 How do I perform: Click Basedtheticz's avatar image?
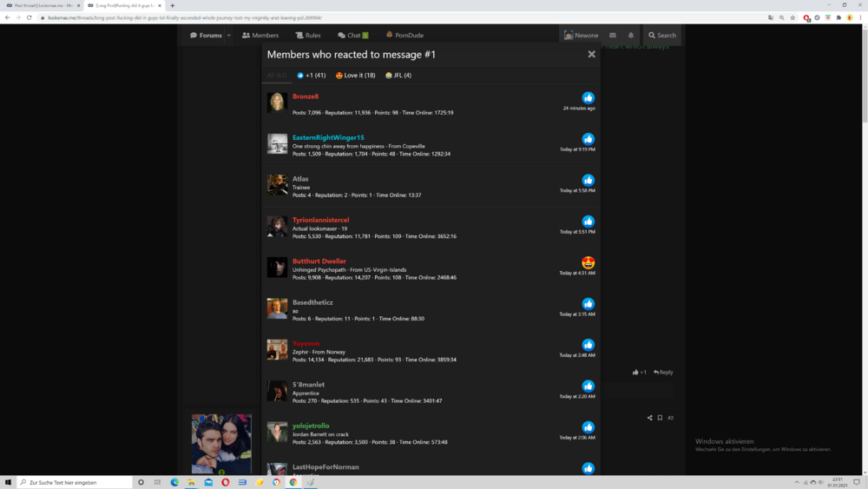coord(278,308)
